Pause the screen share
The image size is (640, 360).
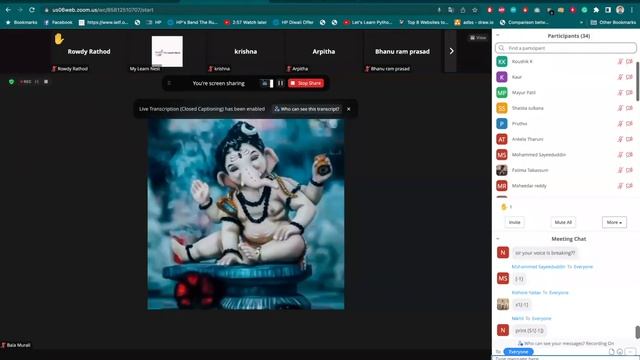280,83
